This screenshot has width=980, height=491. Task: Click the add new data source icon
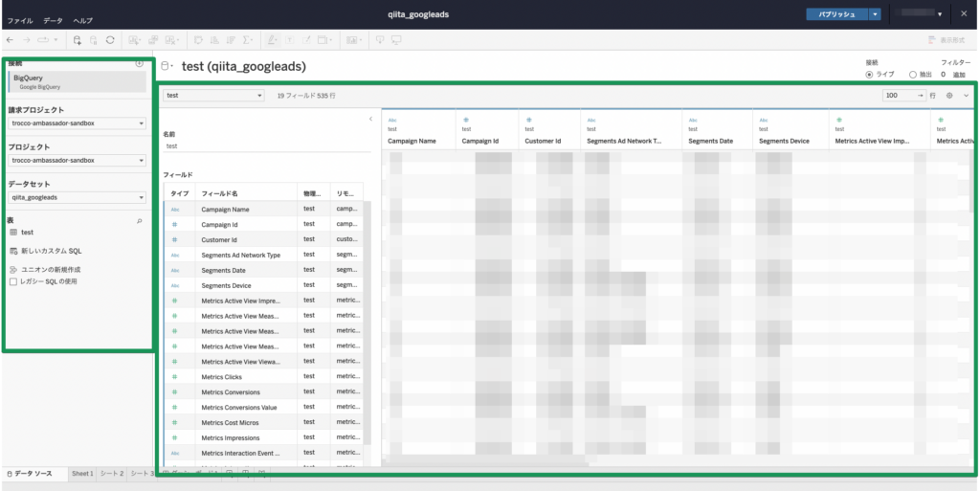(x=78, y=40)
